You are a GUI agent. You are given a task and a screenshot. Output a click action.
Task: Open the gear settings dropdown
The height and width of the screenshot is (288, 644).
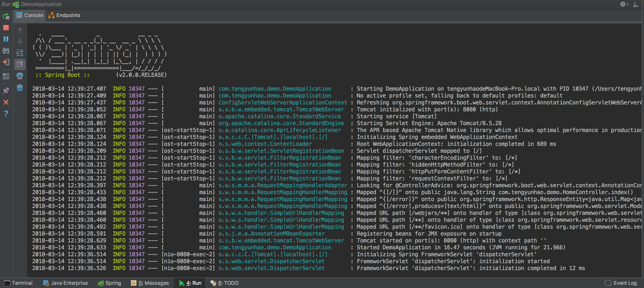pyautogui.click(x=624, y=4)
